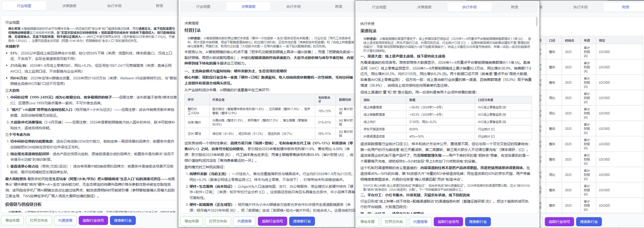The width and height of the screenshot is (644, 228).
Task: Click 内置查看 in the 决策简报 window
Action: click(244, 221)
